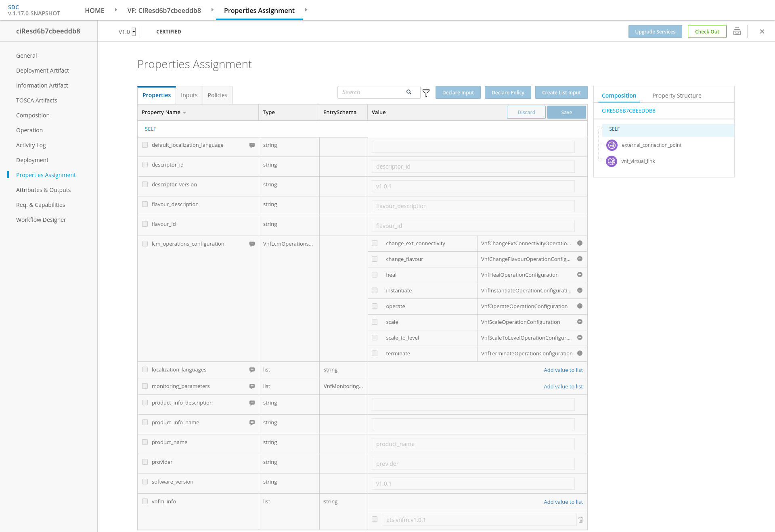The height and width of the screenshot is (532, 775).
Task: Expand operate row with plus icon
Action: click(x=580, y=306)
